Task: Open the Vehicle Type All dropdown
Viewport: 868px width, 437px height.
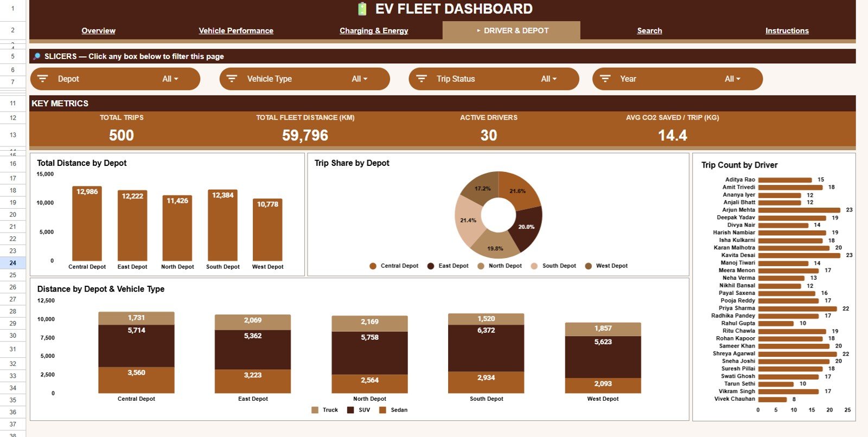Action: (x=359, y=79)
